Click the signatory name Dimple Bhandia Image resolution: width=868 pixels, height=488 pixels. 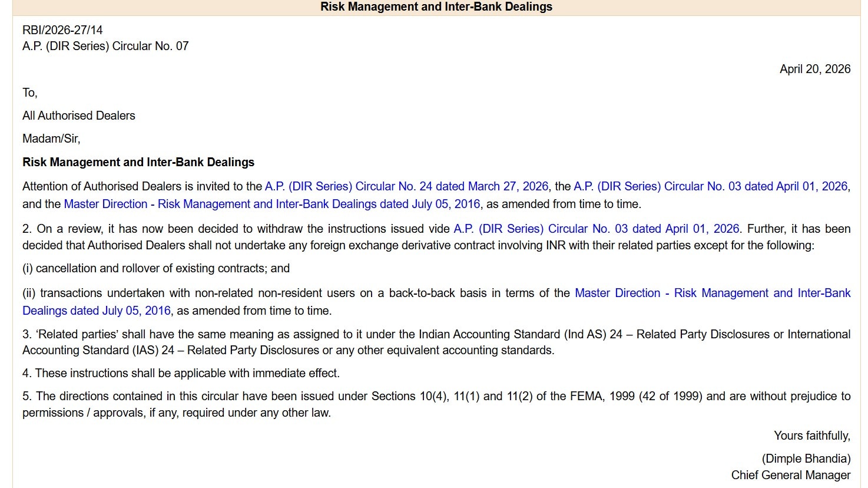point(806,459)
